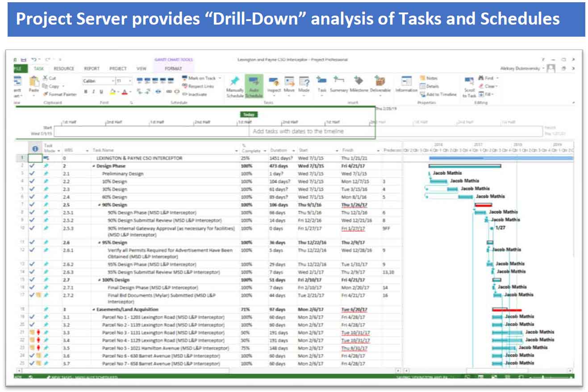588x392 pixels.
Task: Open the font color picker
Action: [x=125, y=92]
